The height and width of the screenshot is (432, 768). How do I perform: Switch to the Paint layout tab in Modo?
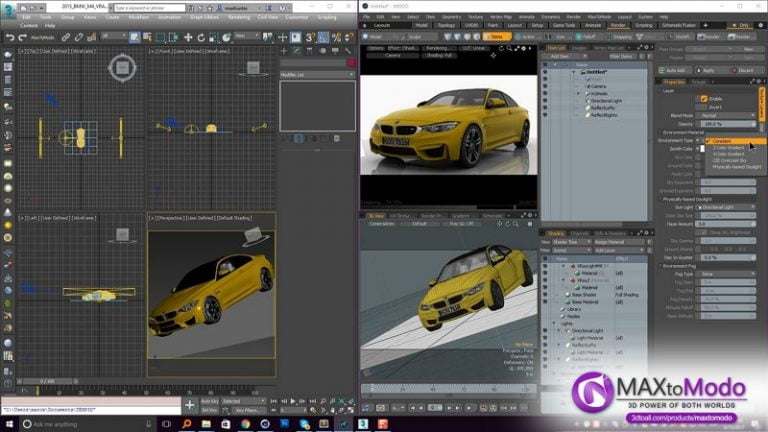coord(493,25)
